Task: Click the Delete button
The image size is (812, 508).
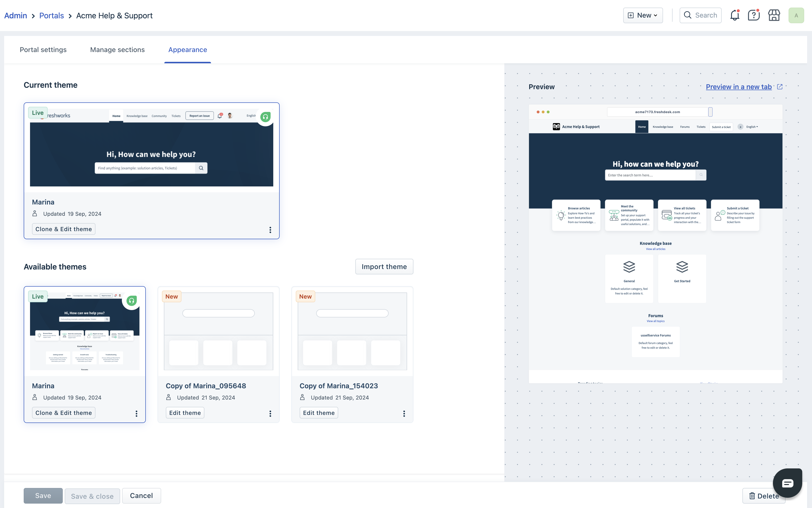Action: coord(763,496)
